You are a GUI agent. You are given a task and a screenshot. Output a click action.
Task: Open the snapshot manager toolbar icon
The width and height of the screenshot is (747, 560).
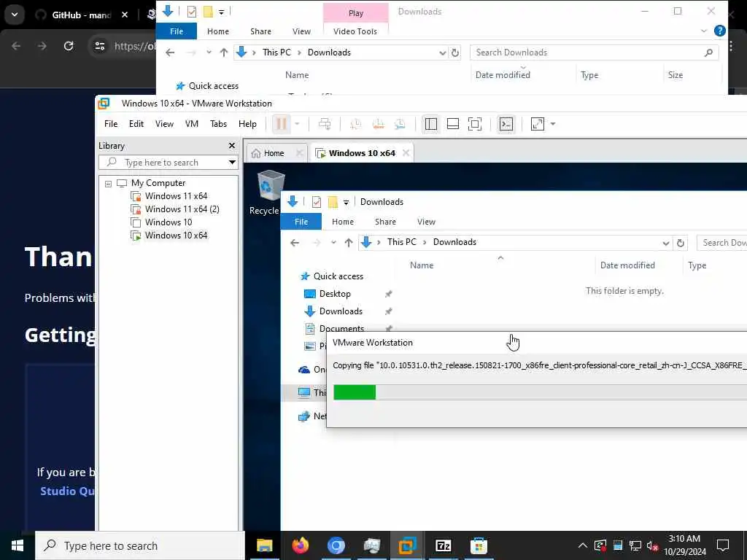400,124
